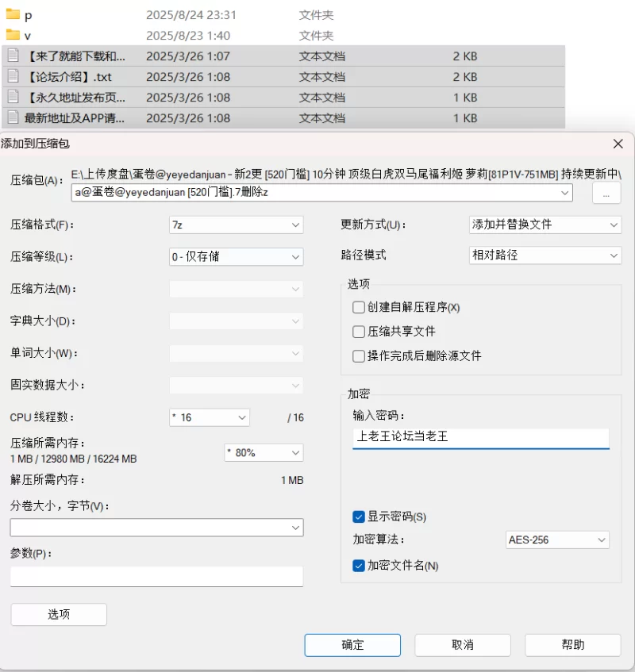Open the 压缩等级 dropdown

237,257
